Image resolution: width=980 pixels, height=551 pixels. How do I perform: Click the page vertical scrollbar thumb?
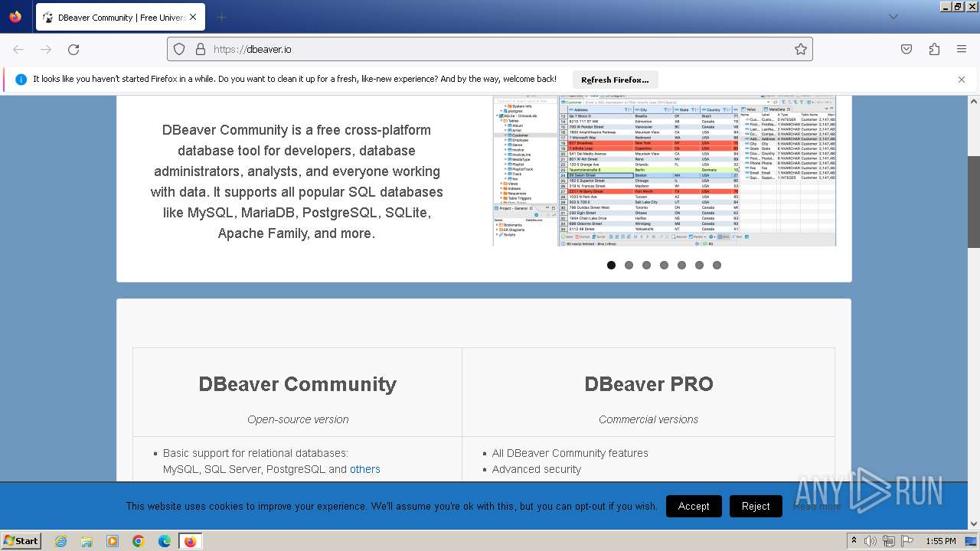pyautogui.click(x=974, y=202)
